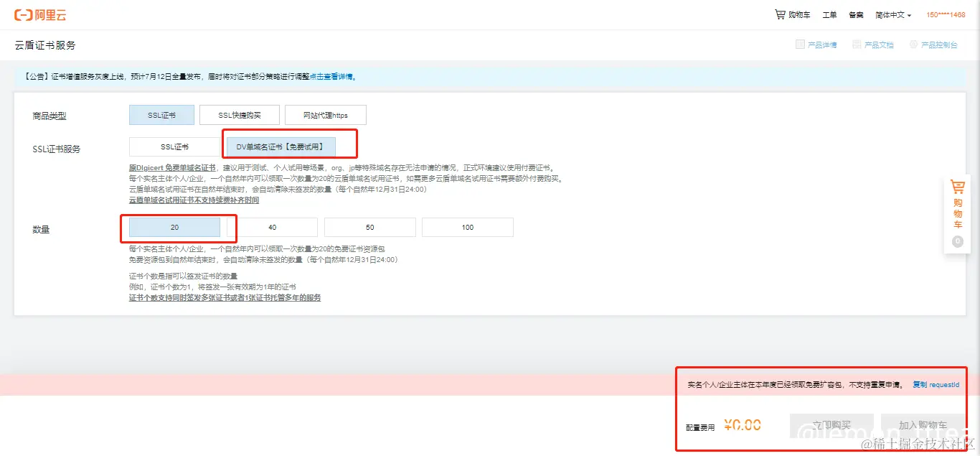This screenshot has height=456, width=980.
Task: Click 云盾单域名试用证书不支持续费补齐时间 text
Action: [x=194, y=200]
